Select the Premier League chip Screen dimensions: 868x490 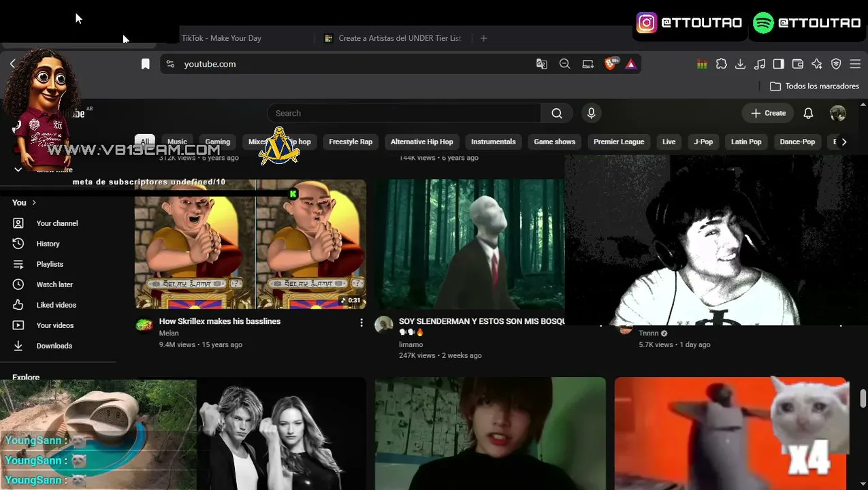click(x=619, y=142)
